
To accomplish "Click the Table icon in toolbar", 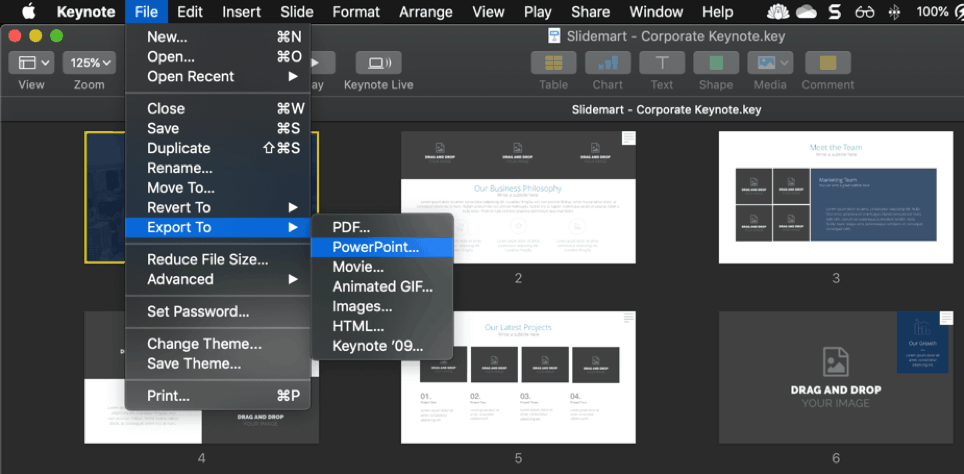I will 553,63.
